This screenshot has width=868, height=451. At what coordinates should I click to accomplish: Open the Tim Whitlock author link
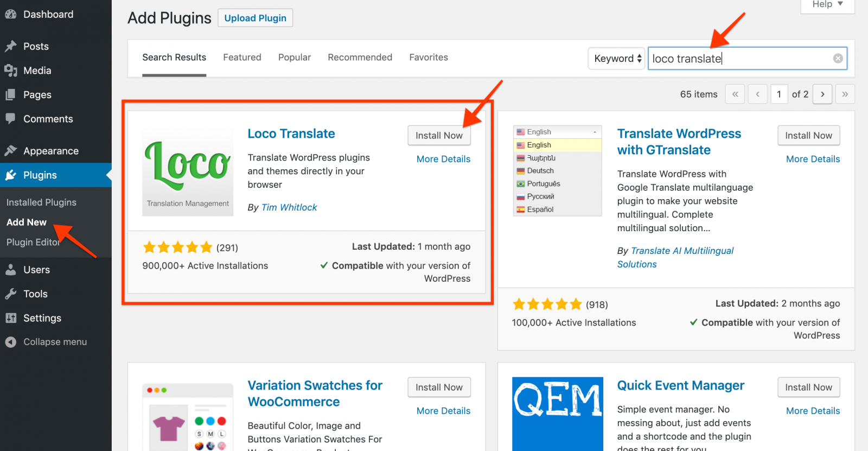pyautogui.click(x=289, y=207)
